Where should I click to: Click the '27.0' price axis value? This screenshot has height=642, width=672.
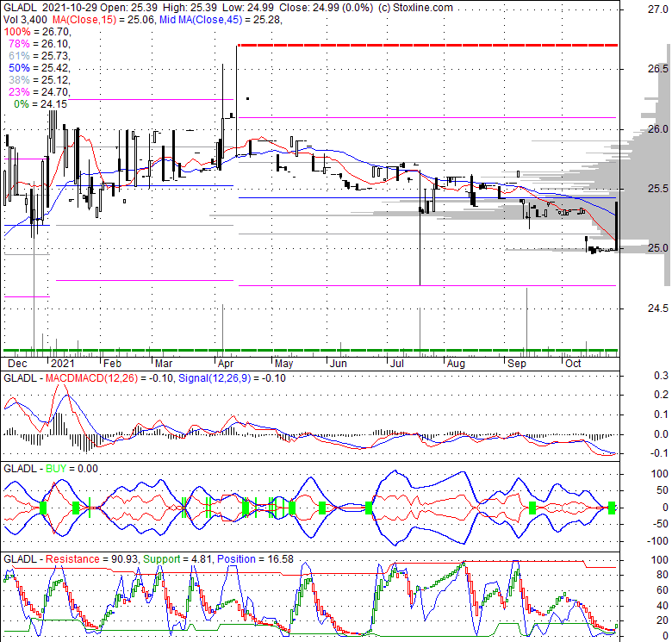pyautogui.click(x=657, y=9)
